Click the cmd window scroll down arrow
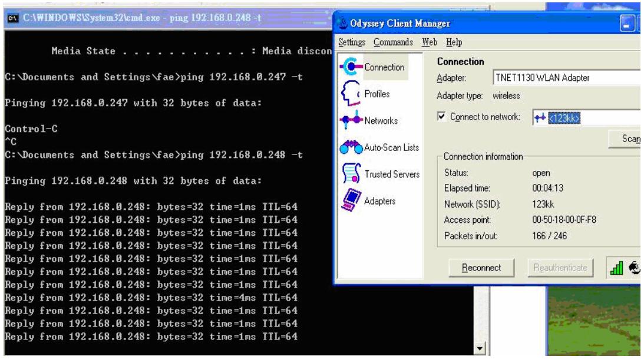Screen dimensions: 644x359 (x=480, y=349)
